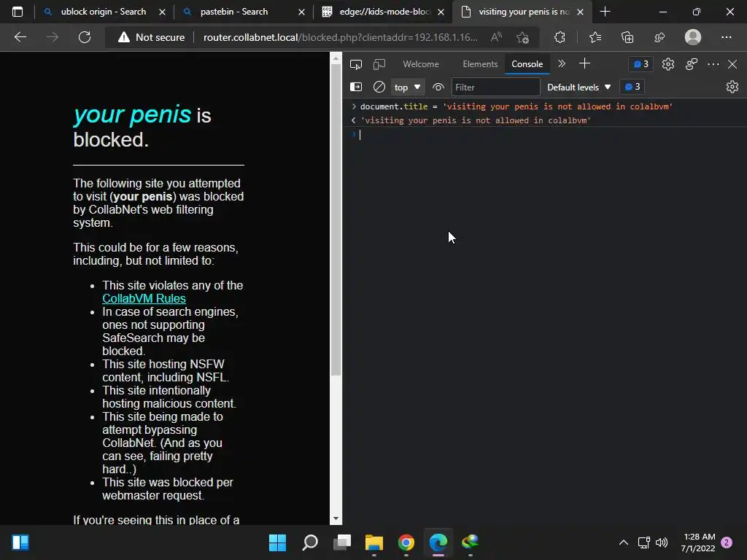The height and width of the screenshot is (560, 747).
Task: Open the DevTools Elements tab
Action: point(480,64)
